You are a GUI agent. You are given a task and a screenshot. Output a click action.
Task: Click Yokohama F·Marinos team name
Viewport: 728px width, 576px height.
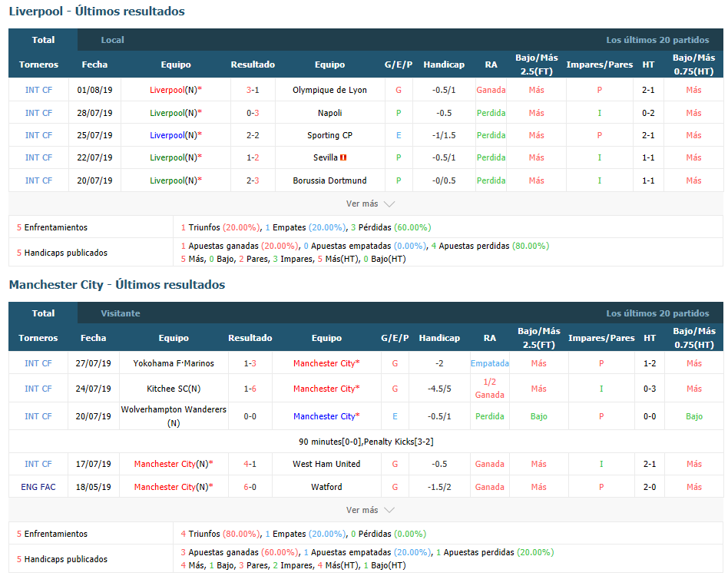(x=174, y=363)
